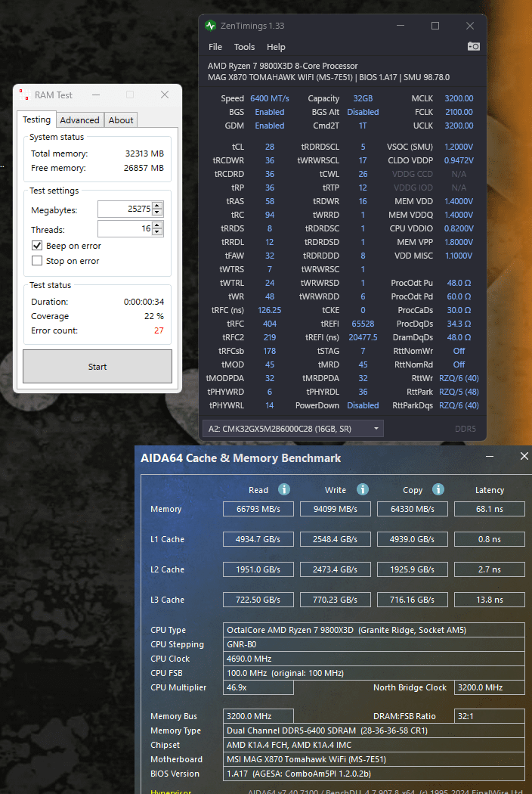This screenshot has height=794, width=532.
Task: Decrease Threads with the down spinner arrow
Action: point(157,232)
